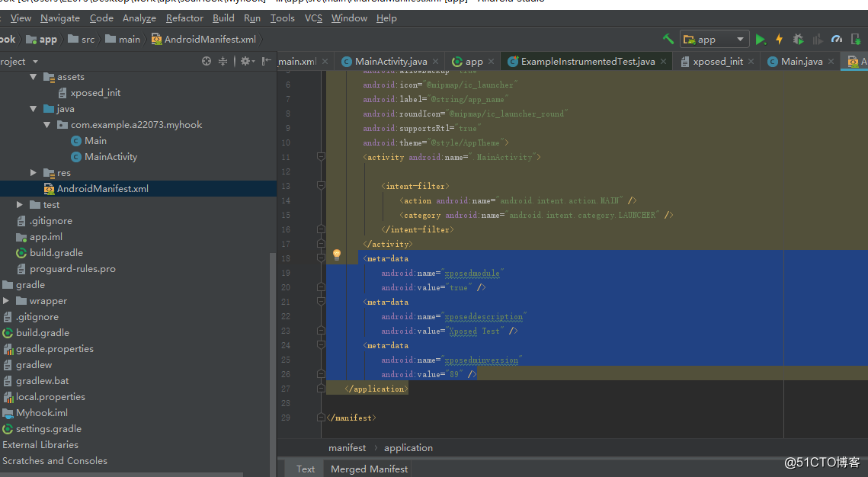The height and width of the screenshot is (477, 868).
Task: Open the Window menu
Action: pos(349,18)
